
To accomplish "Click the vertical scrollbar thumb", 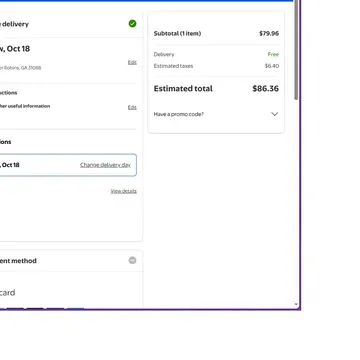I will (296, 50).
